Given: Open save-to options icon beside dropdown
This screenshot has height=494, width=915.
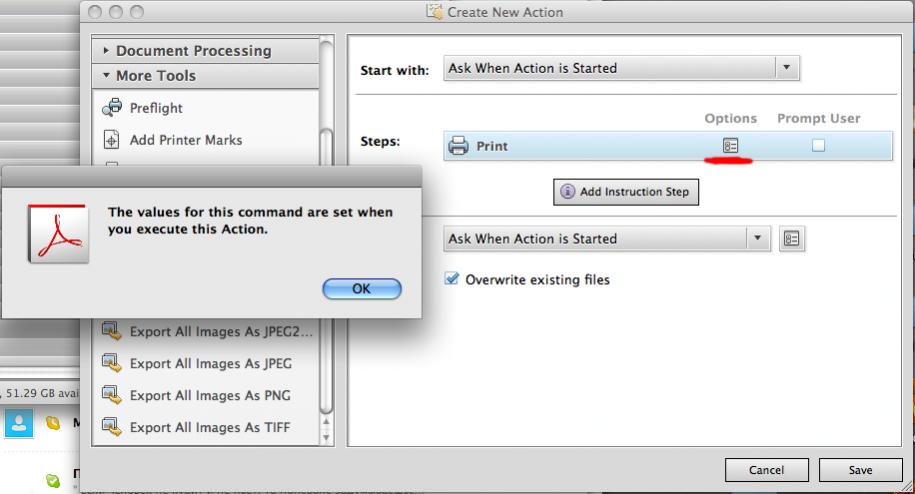Looking at the screenshot, I should tap(792, 239).
